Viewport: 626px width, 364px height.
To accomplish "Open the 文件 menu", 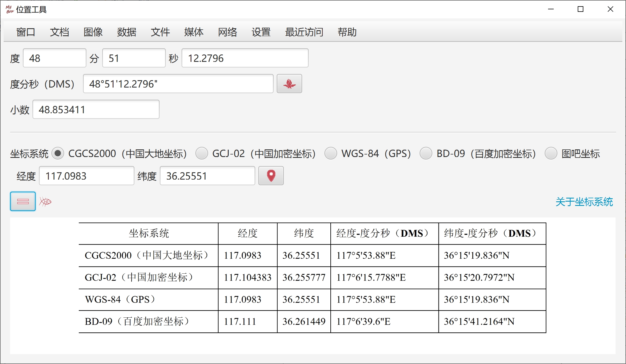I will coord(160,32).
